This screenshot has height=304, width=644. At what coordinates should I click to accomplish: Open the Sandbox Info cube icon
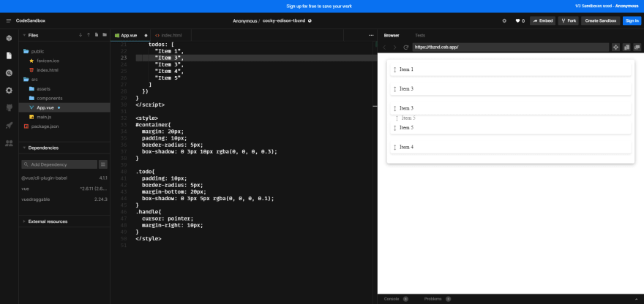click(x=9, y=38)
